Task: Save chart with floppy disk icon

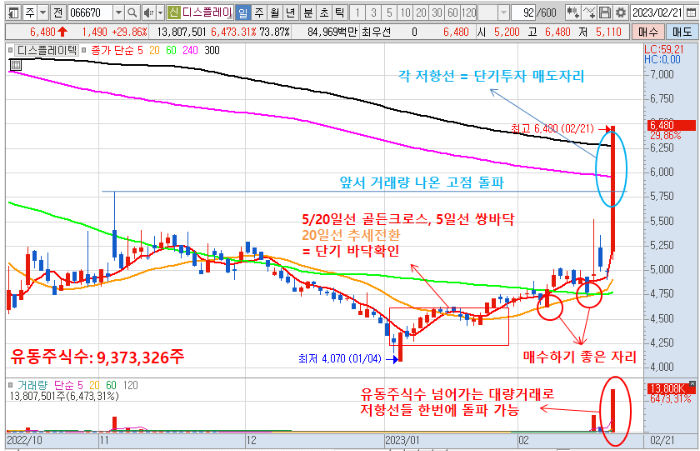Action: [605, 13]
